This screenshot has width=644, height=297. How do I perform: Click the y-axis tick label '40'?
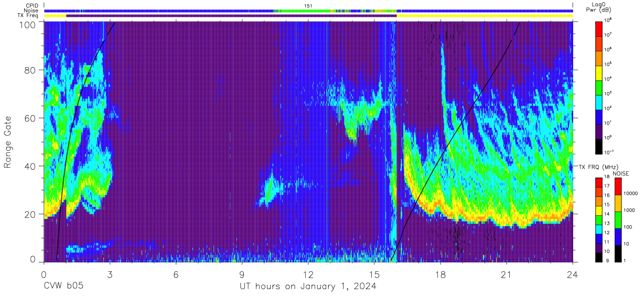(x=30, y=167)
